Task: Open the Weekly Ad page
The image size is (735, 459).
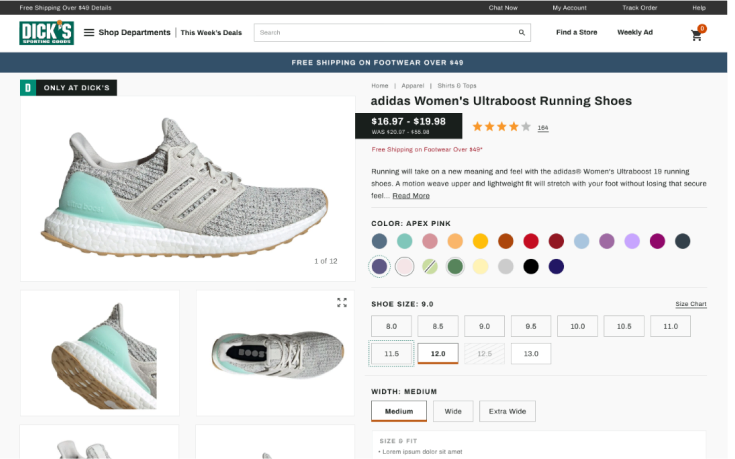Action: [x=635, y=33]
